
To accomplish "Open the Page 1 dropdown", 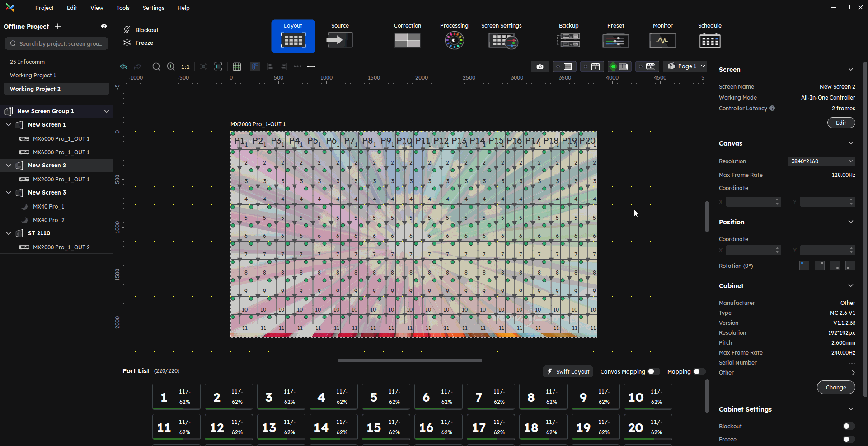I will tap(686, 66).
